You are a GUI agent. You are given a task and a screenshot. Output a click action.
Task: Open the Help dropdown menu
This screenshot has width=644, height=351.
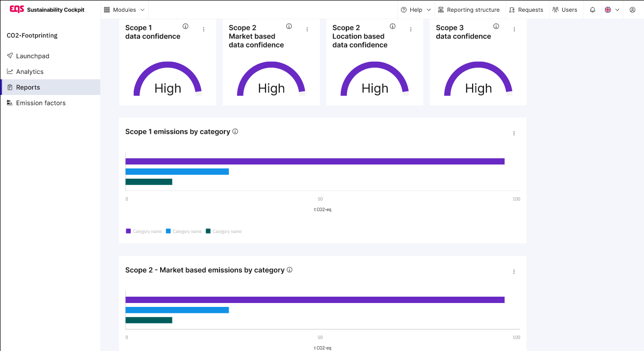pos(416,10)
